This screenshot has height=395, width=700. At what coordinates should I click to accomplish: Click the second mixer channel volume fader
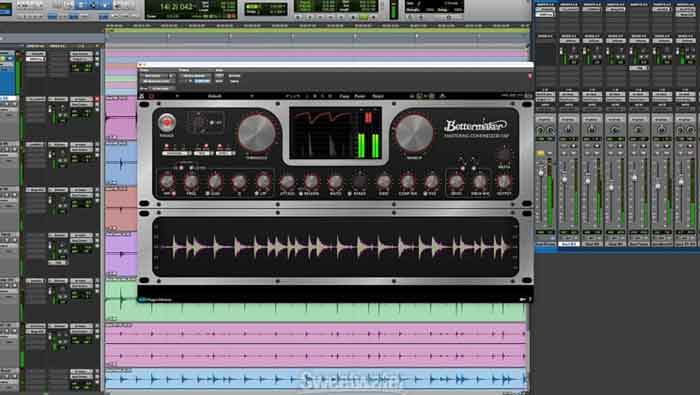(565, 179)
